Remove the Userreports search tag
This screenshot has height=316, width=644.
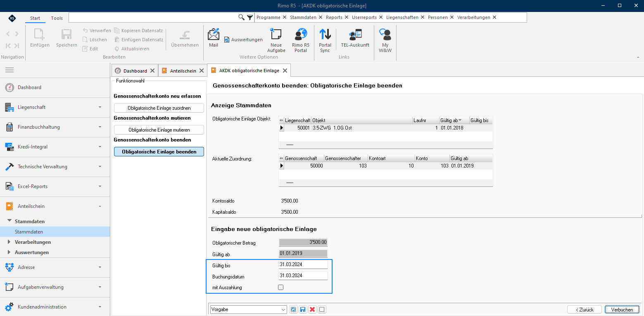(x=382, y=17)
